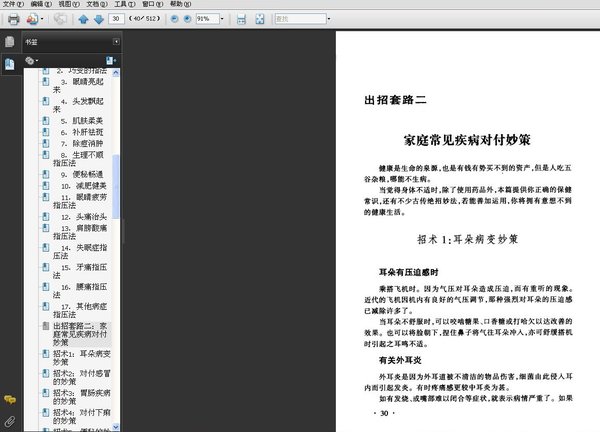Screen dimensions: 600x432
Task: Open the zoom level dropdown arrow
Action: click(x=222, y=19)
